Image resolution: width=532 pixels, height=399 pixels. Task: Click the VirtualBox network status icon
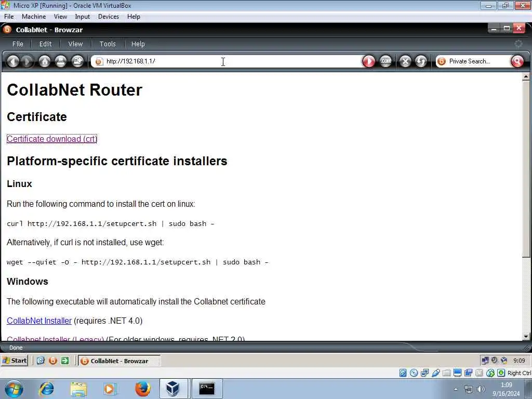pyautogui.click(x=424, y=373)
